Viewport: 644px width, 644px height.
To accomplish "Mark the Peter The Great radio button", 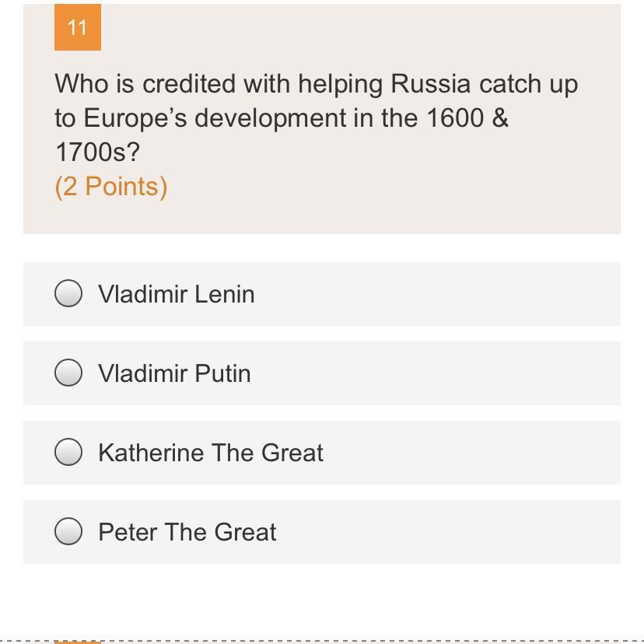I will click(x=68, y=531).
